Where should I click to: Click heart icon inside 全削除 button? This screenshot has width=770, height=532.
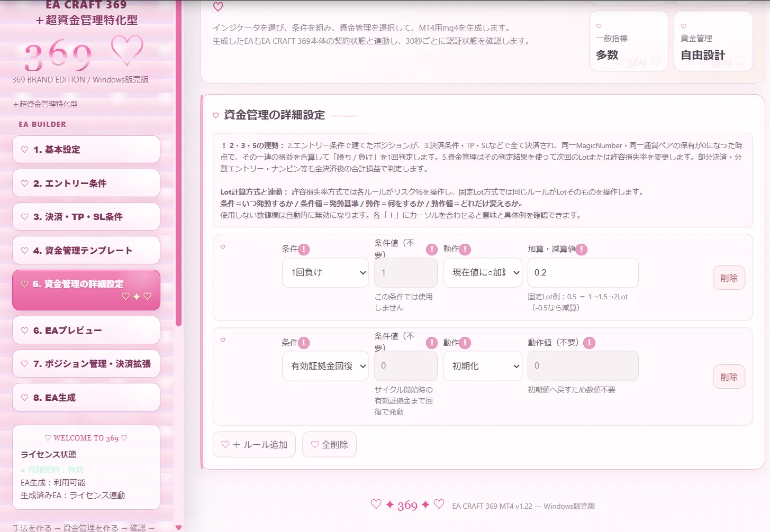click(315, 445)
